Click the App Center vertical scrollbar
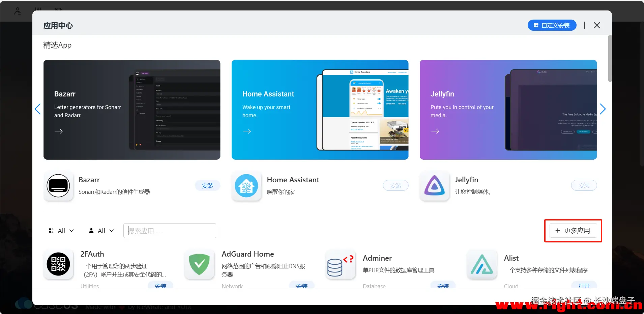Image resolution: width=644 pixels, height=314 pixels. [x=610, y=58]
